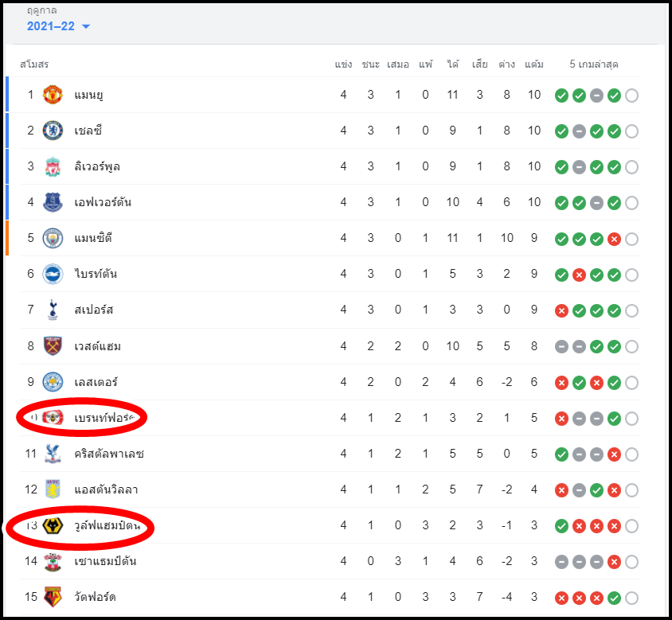Click the Manchester City club crest
Screen dimensions: 672x620
tap(53, 238)
